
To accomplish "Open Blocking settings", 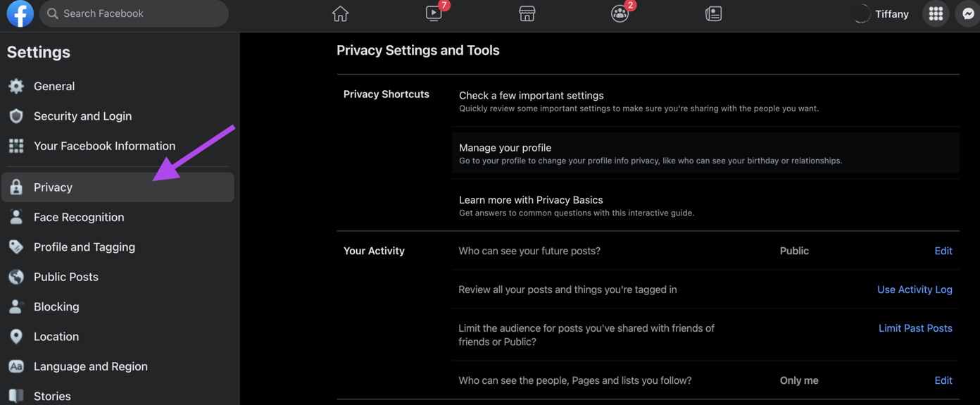I will point(118,306).
